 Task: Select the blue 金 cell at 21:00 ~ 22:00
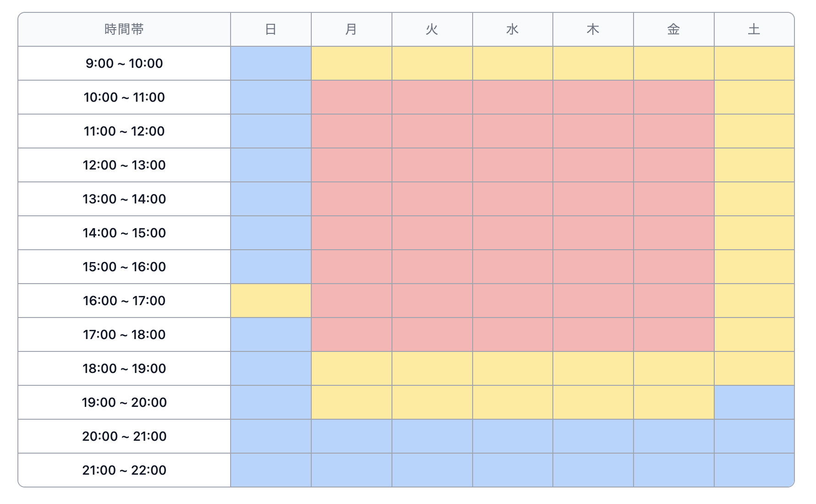coord(673,470)
